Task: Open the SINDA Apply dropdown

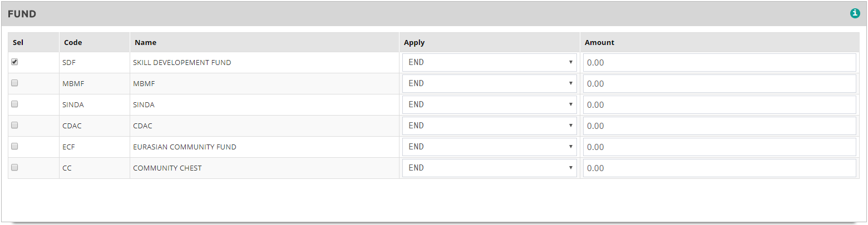Action: [x=489, y=105]
